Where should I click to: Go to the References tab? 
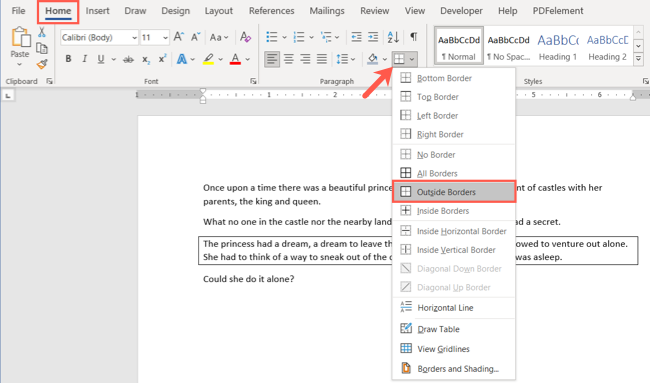tap(272, 11)
